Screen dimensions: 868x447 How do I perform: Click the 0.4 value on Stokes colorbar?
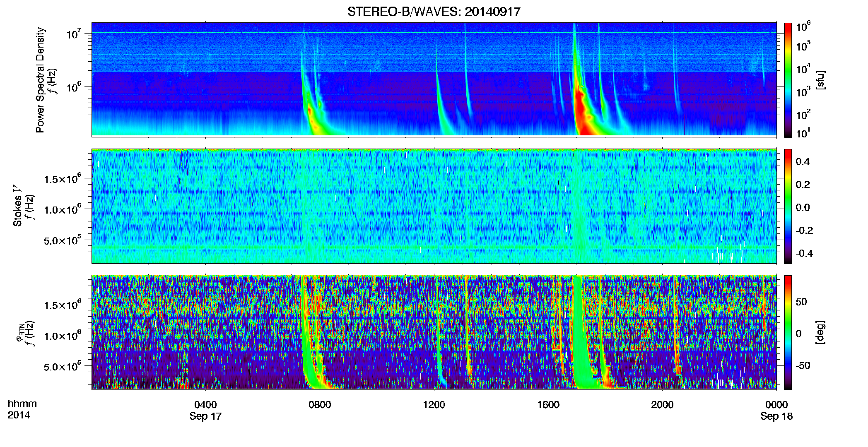[x=803, y=162]
